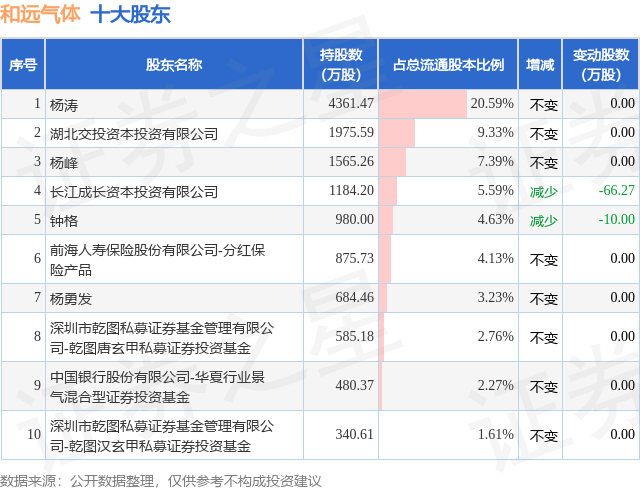Click shareholder 前海人寿保险股份有限公司-分红保险产品

point(158,260)
